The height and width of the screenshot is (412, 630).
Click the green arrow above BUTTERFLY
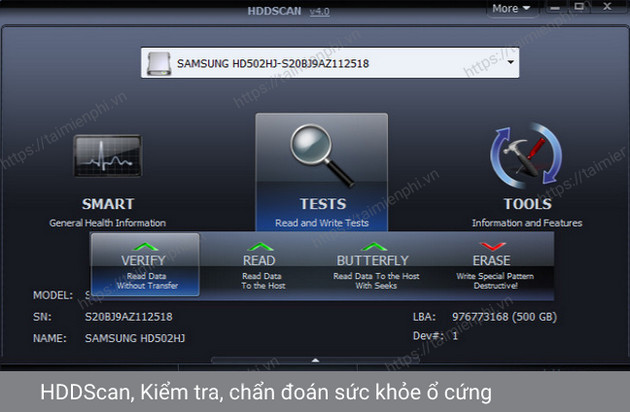[374, 246]
